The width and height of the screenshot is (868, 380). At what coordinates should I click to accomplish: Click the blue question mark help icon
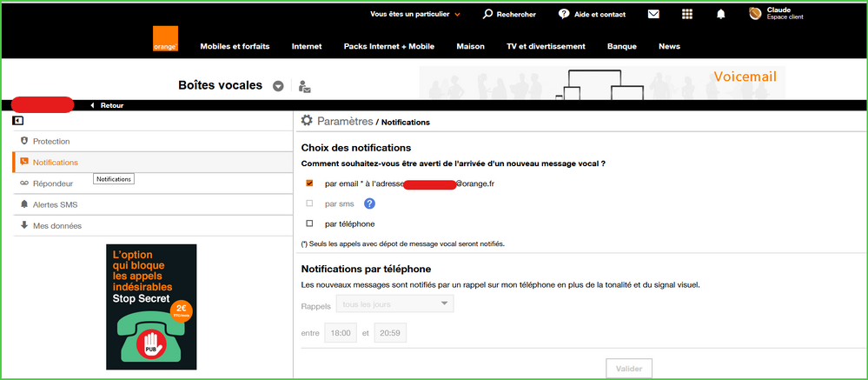point(370,203)
